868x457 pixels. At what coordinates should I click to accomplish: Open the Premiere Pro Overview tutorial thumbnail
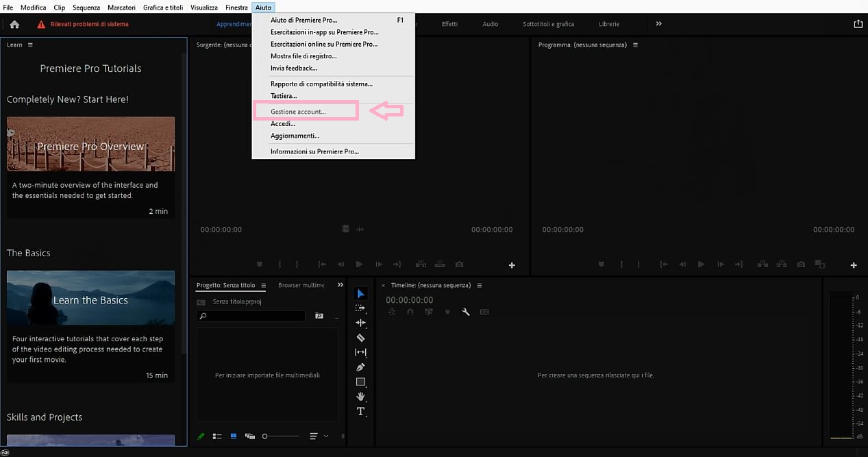[x=90, y=144]
